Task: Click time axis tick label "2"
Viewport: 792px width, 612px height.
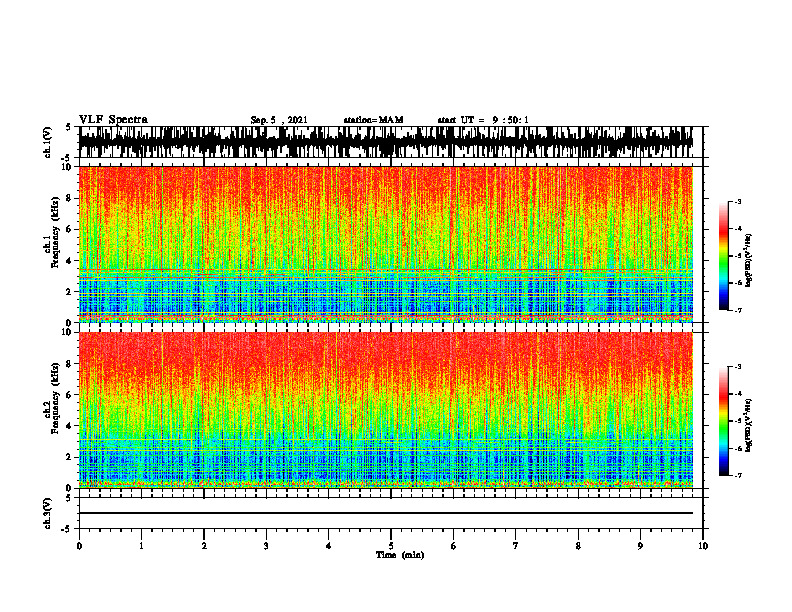Action: (x=204, y=546)
